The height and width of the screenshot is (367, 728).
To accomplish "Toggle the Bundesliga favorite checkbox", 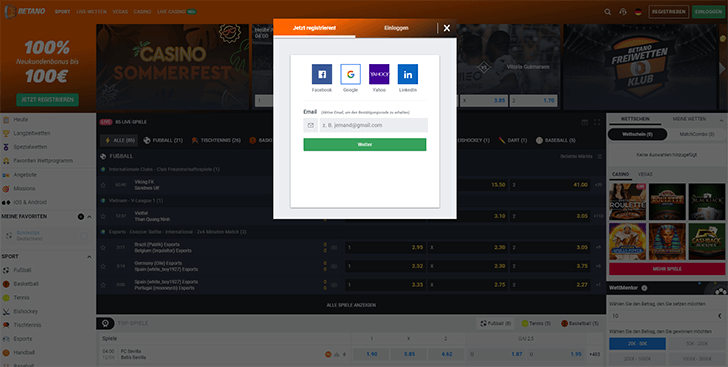I will (x=84, y=236).
